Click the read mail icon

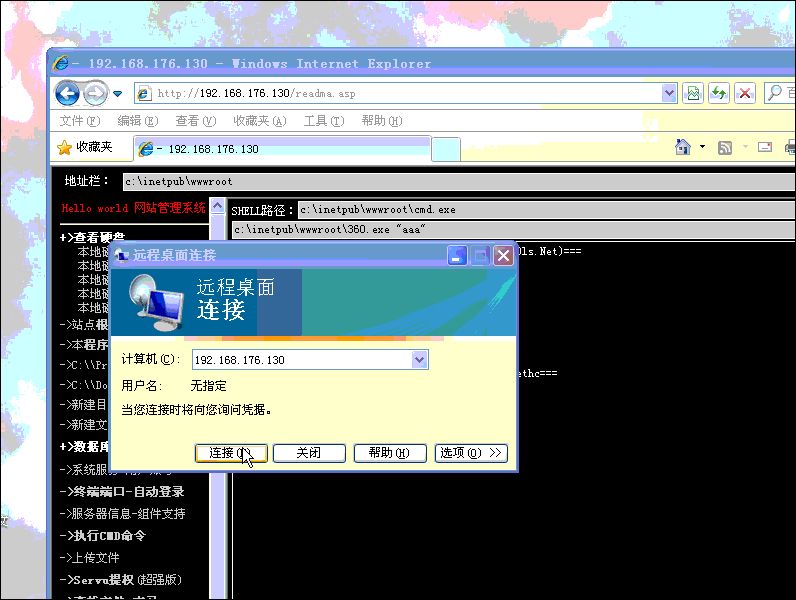(765, 147)
